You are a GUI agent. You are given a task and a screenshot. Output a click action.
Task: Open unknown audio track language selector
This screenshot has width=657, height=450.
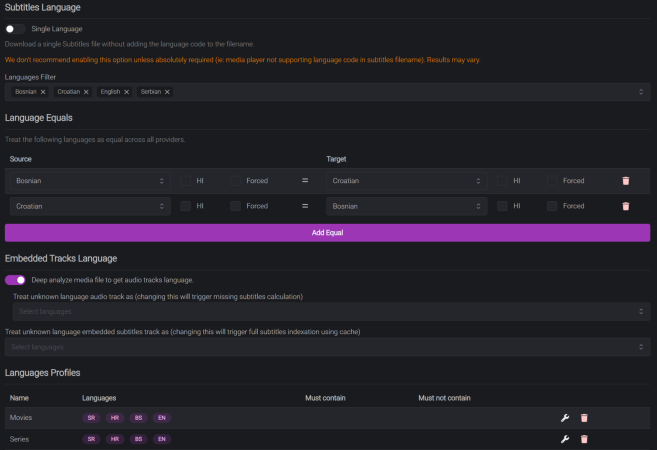click(x=327, y=312)
